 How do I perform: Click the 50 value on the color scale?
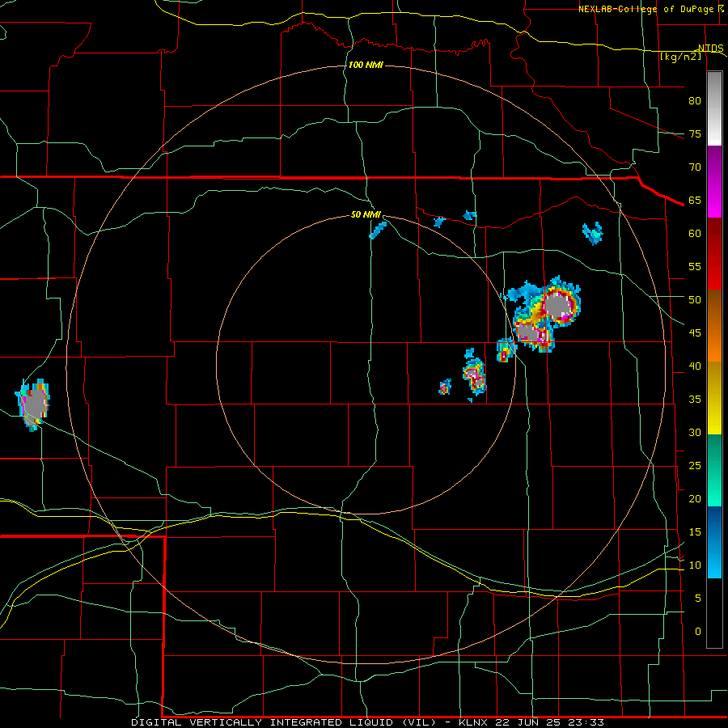pos(695,300)
